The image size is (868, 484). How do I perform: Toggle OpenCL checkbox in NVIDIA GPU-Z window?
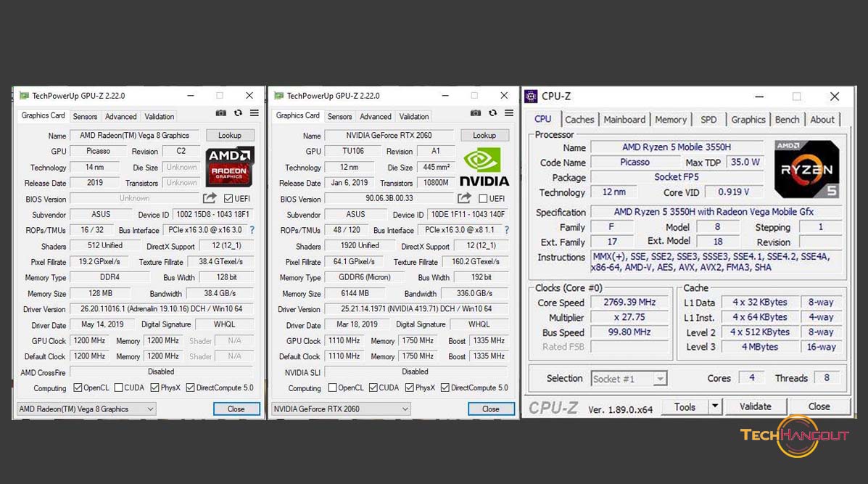(332, 387)
